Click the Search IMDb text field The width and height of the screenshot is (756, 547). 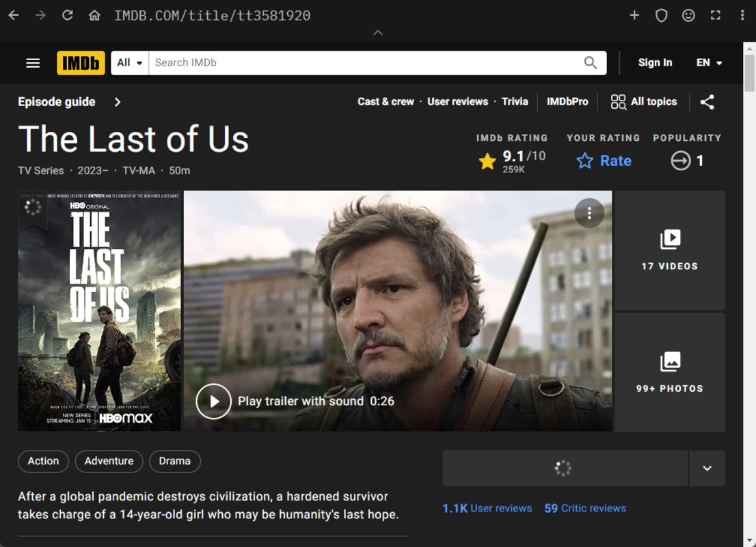click(x=362, y=63)
